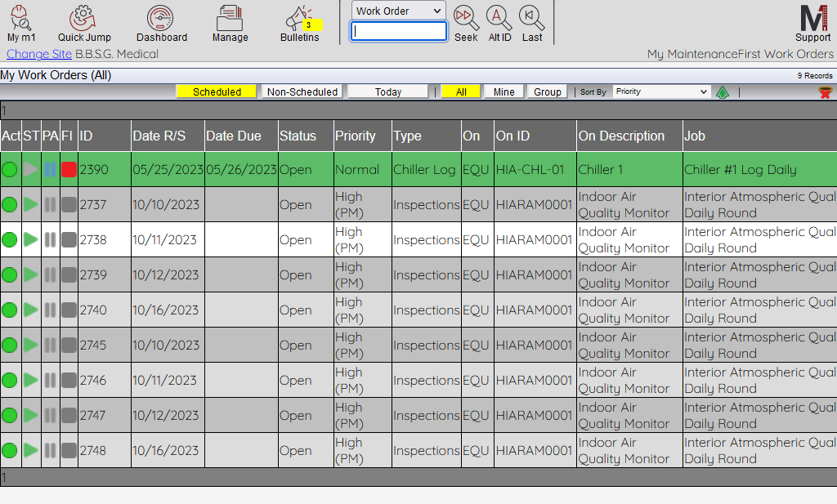This screenshot has height=504, width=837.
Task: Click the work order search input field
Action: (399, 31)
